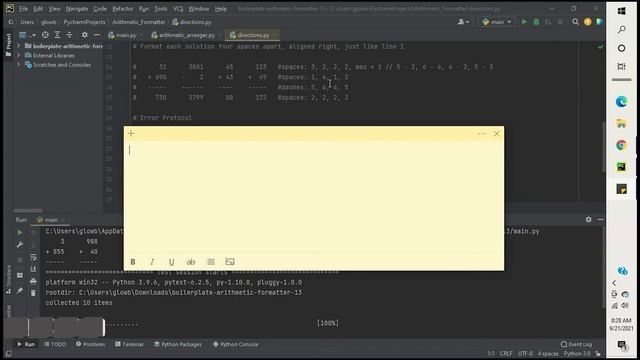This screenshot has width=640, height=360.
Task: Open the Edit menu
Action: [38, 9]
